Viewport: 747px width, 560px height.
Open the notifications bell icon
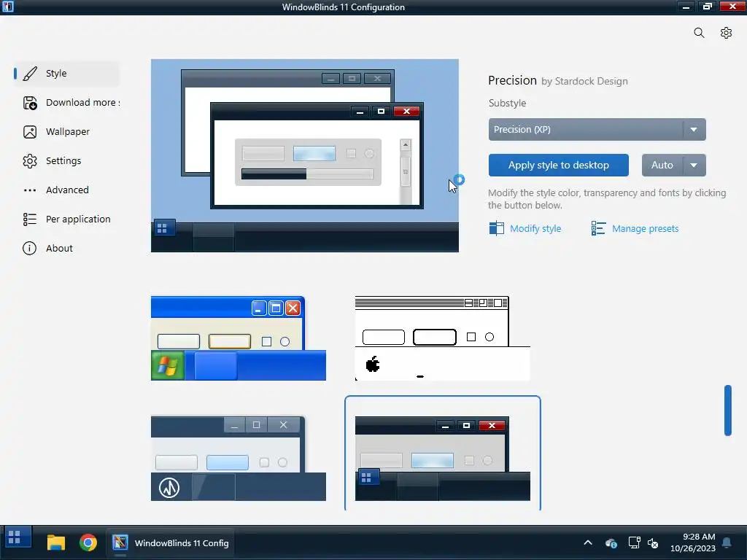pyautogui.click(x=727, y=542)
